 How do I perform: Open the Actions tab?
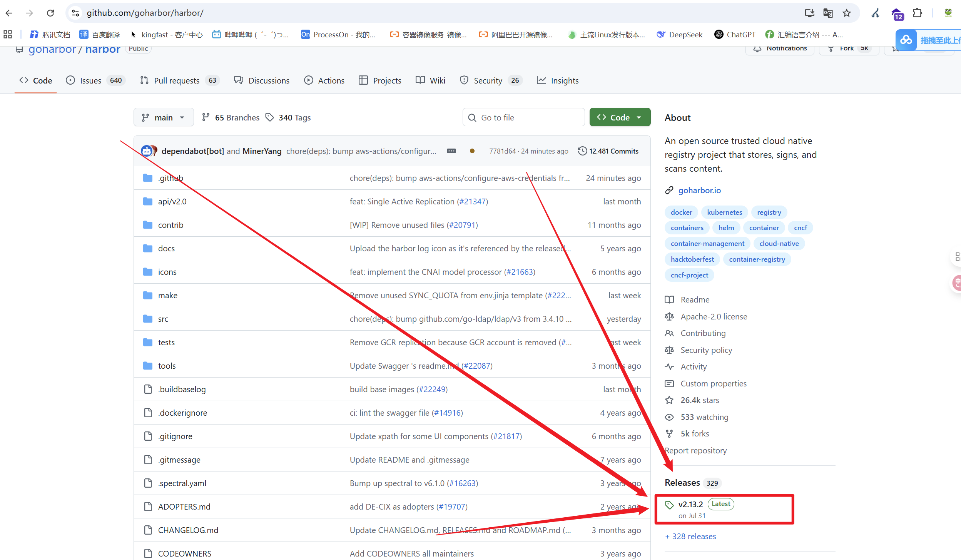[x=324, y=80]
